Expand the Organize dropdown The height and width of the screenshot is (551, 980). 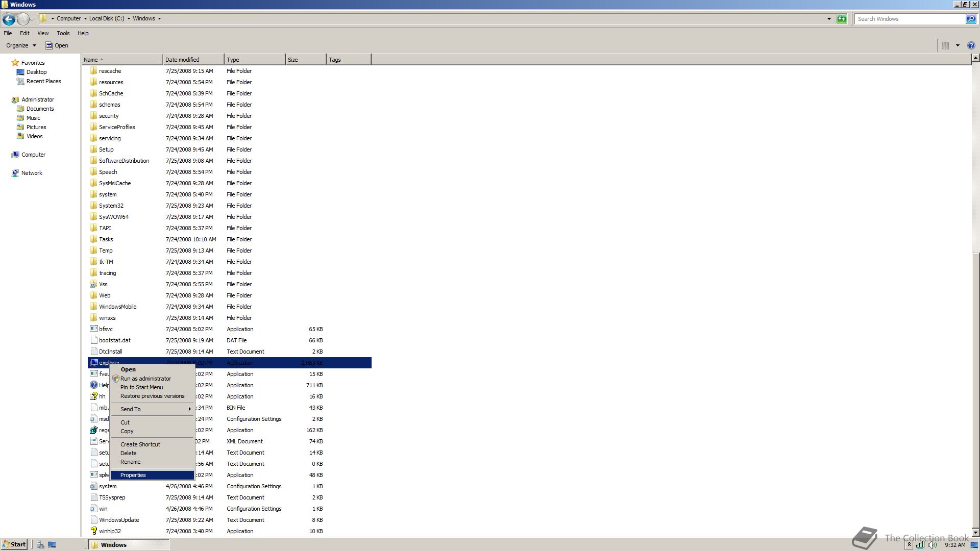21,45
